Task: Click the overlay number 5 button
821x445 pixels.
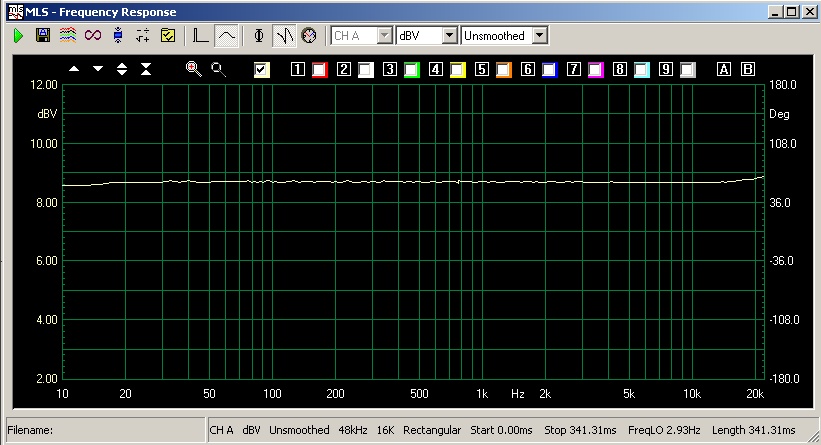Action: pos(481,70)
